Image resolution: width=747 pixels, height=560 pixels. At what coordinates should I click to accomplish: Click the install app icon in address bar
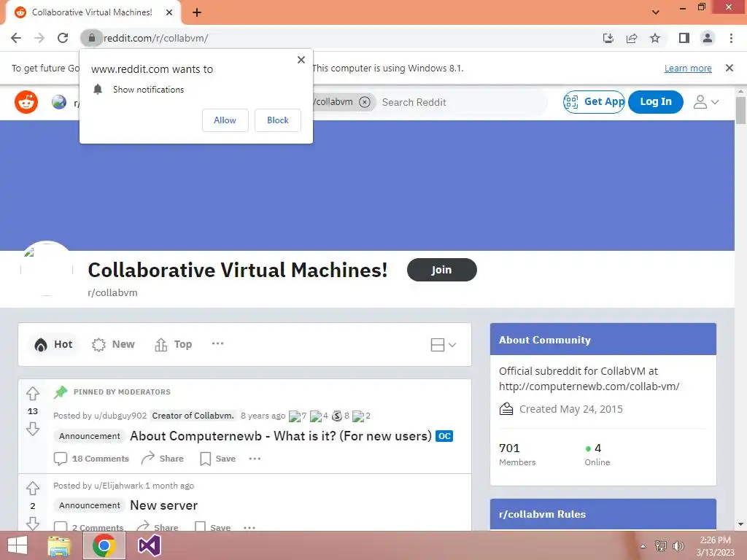(608, 38)
